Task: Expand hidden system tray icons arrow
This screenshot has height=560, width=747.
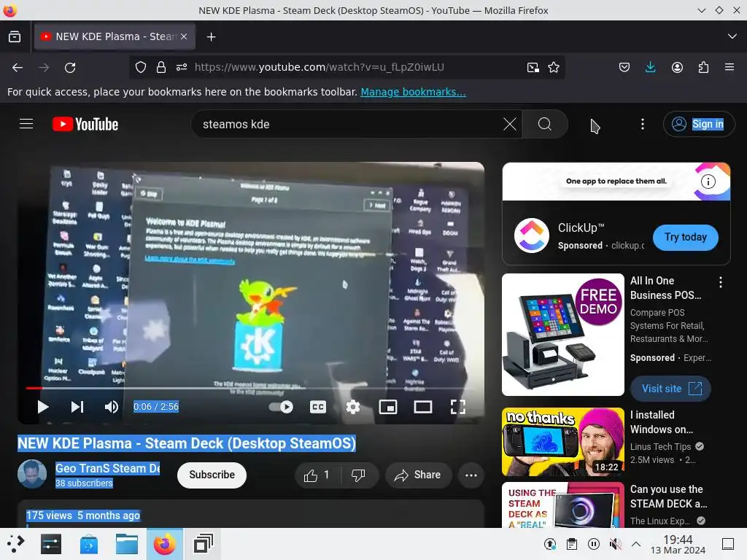Action: pos(636,544)
